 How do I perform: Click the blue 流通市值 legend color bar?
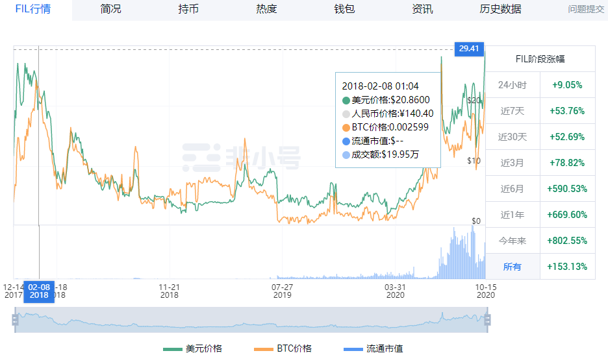[353, 349]
